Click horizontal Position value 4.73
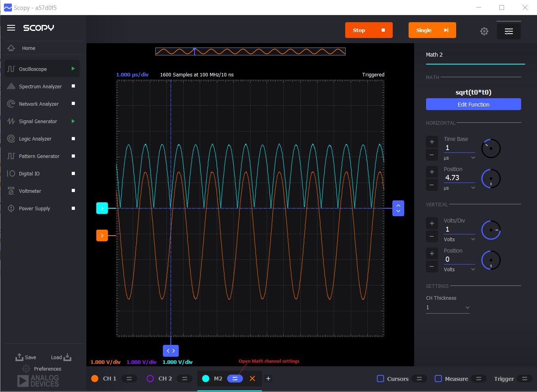This screenshot has height=392, width=537. 459,178
